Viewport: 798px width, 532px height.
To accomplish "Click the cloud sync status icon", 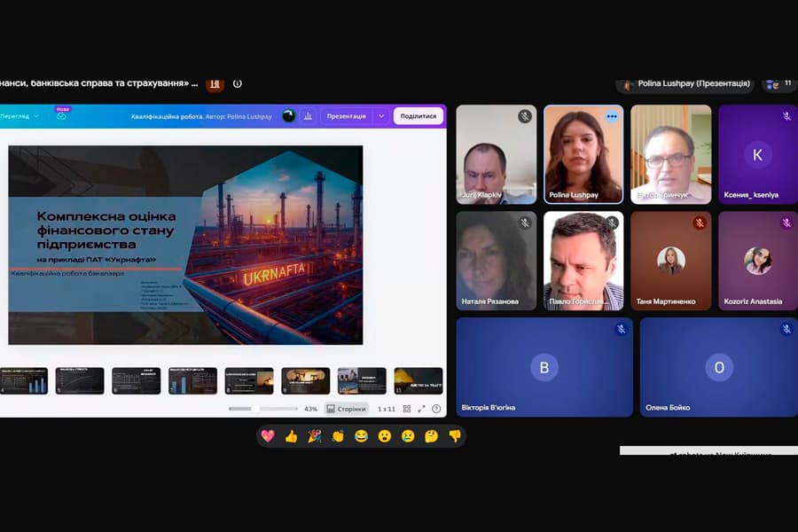I will (61, 116).
